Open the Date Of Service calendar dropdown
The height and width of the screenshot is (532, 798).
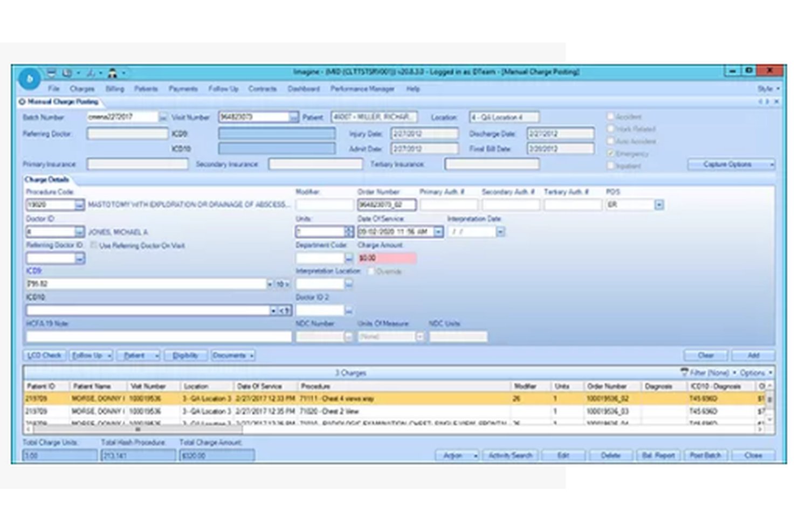pyautogui.click(x=438, y=232)
